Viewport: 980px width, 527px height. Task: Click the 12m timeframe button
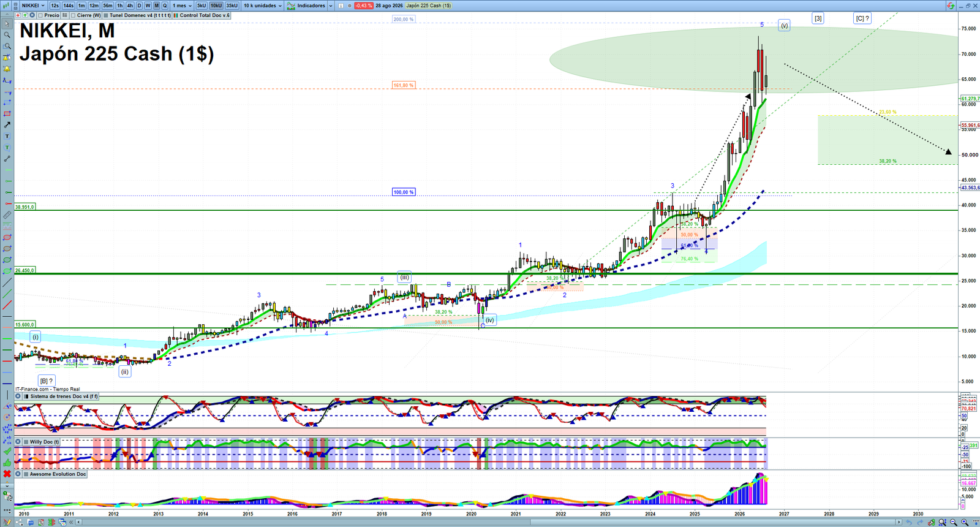(94, 6)
